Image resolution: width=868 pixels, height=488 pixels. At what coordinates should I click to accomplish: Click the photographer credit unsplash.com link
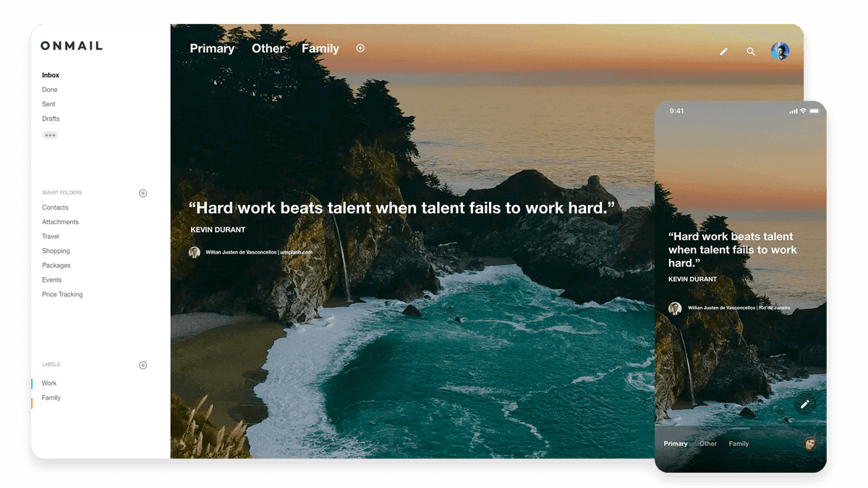(296, 252)
